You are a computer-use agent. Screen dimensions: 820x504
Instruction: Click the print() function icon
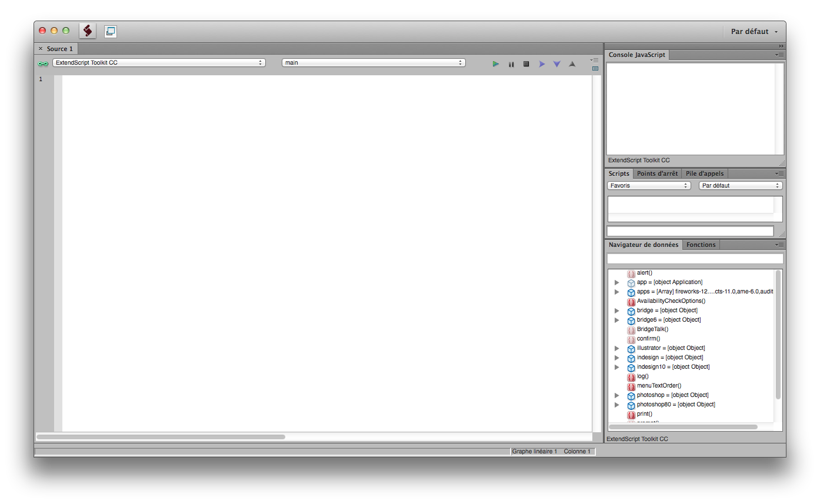tap(631, 415)
